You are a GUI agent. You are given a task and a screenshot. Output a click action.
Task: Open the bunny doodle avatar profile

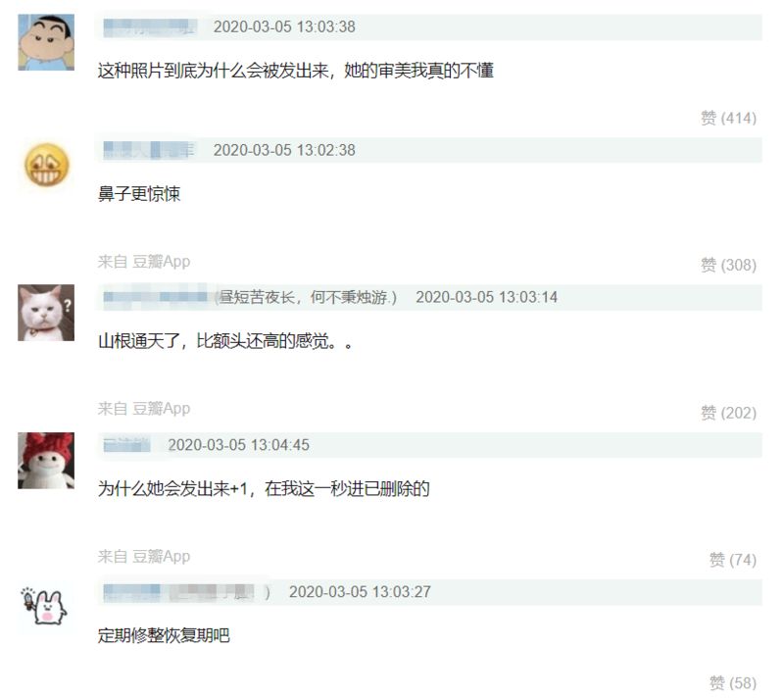[44, 606]
